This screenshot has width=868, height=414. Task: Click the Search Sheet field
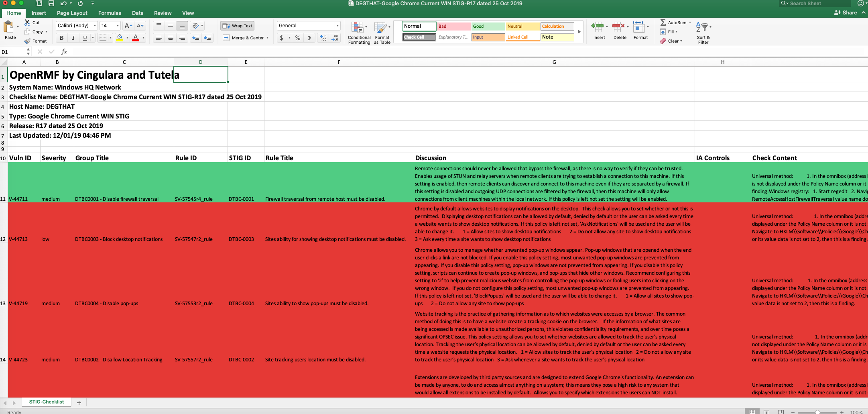coord(814,3)
